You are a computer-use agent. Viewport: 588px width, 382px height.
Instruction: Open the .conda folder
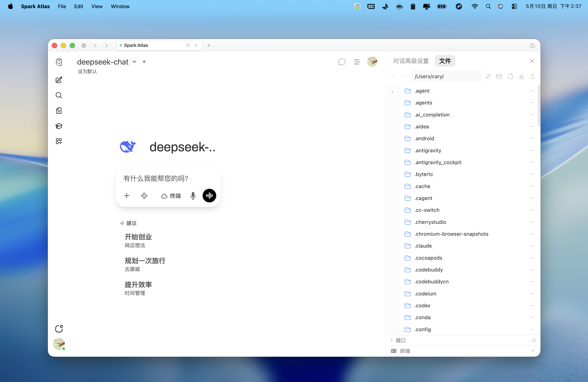[469, 317]
